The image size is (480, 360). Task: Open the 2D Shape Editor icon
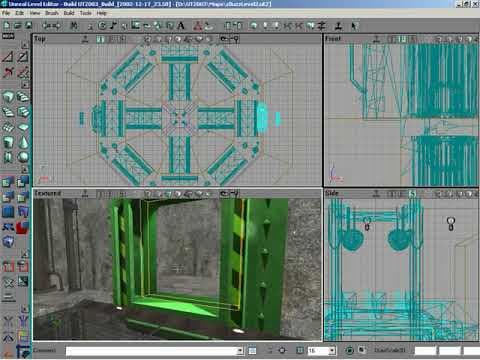click(x=198, y=26)
